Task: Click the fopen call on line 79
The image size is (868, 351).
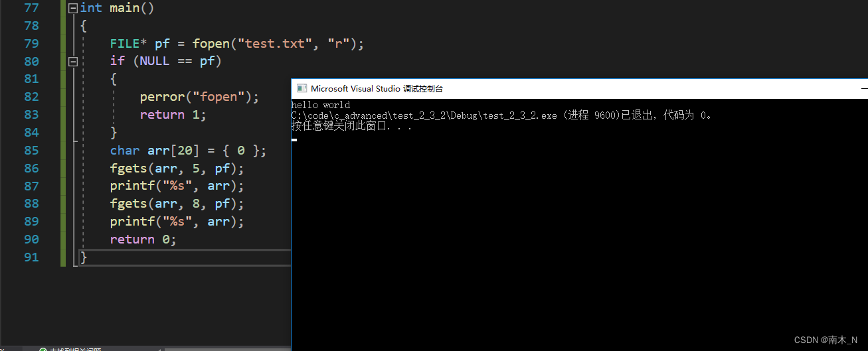Action: coord(211,44)
